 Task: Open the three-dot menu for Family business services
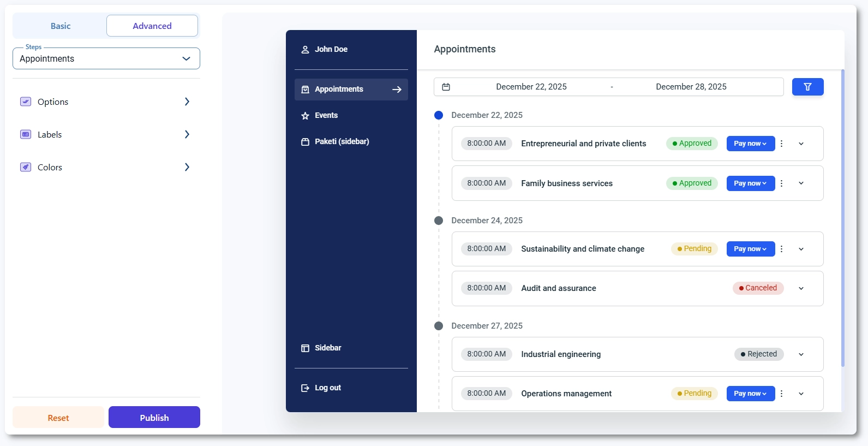tap(781, 183)
